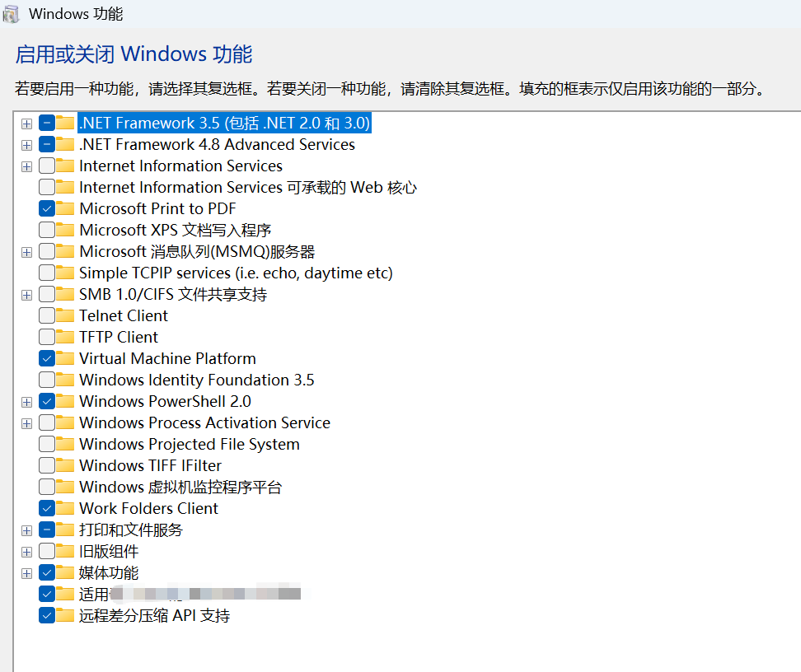Click folder icon beside Simple TCPIP services

[65, 273]
